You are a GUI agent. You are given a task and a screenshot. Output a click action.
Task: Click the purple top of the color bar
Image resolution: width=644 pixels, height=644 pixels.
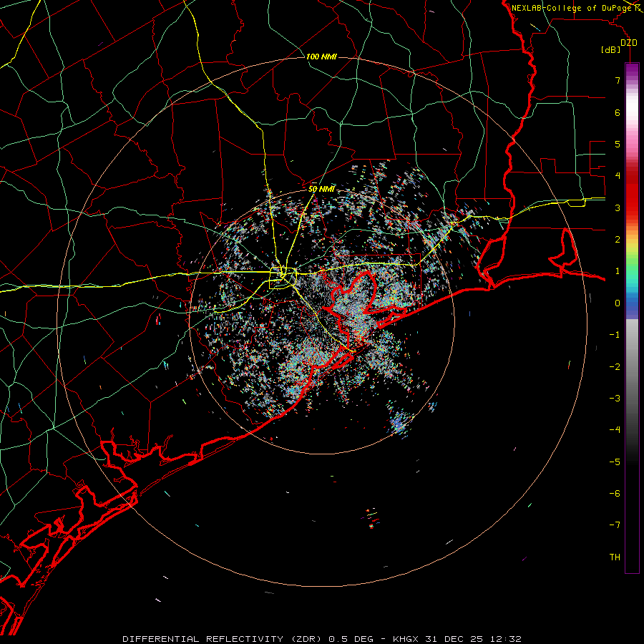[632, 70]
